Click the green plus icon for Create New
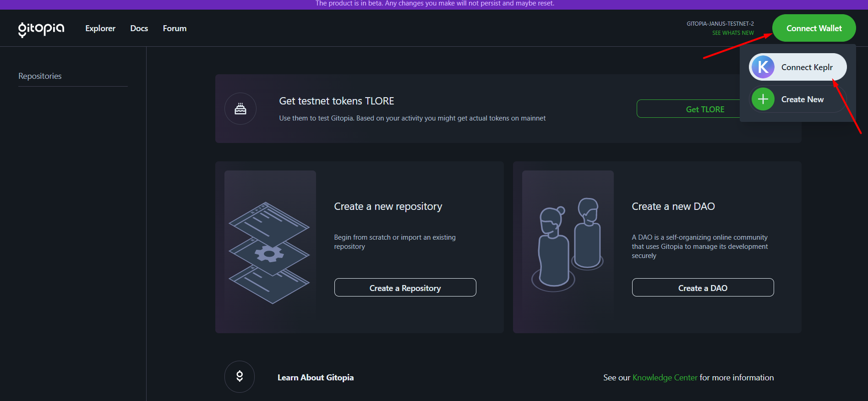 [x=763, y=99]
